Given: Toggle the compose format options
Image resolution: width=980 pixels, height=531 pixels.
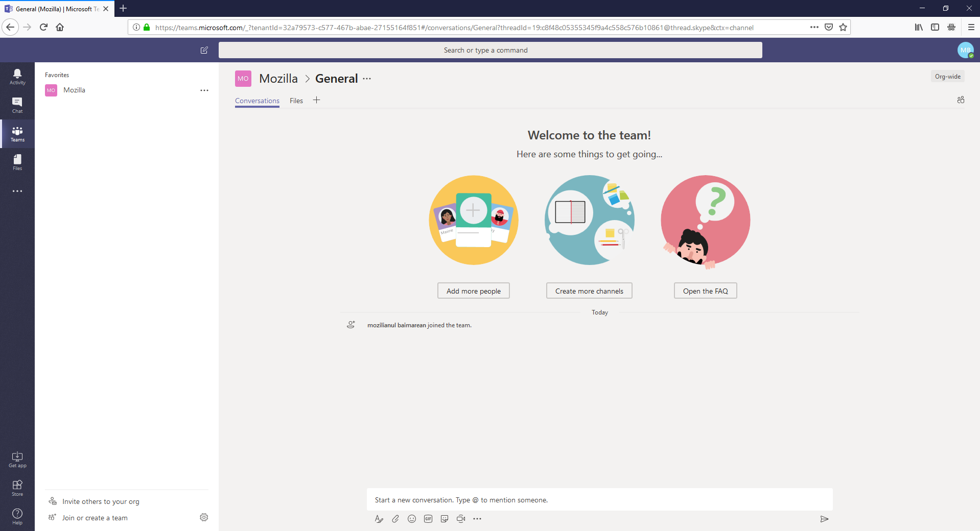Looking at the screenshot, I should coord(379,519).
